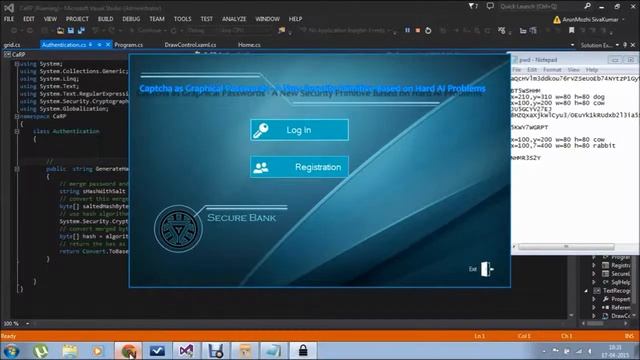Open the Notepad File menu
Viewport: 640px width, 360px height.
[x=516, y=70]
